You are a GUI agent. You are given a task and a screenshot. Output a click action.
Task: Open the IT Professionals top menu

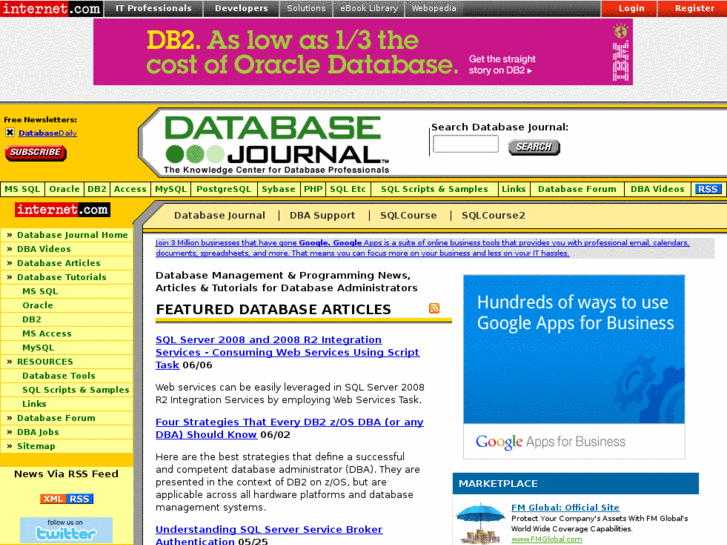153,8
